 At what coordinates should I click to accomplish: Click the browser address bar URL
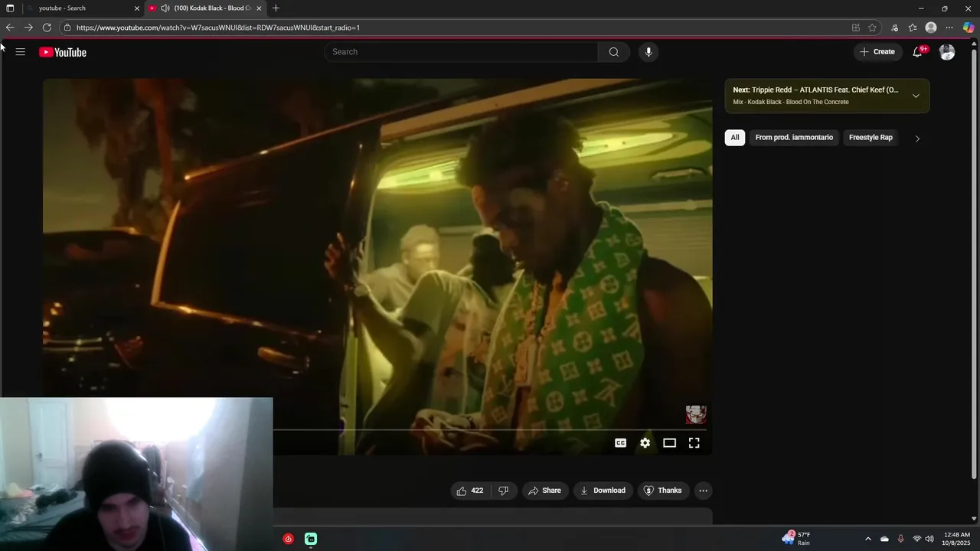[218, 28]
